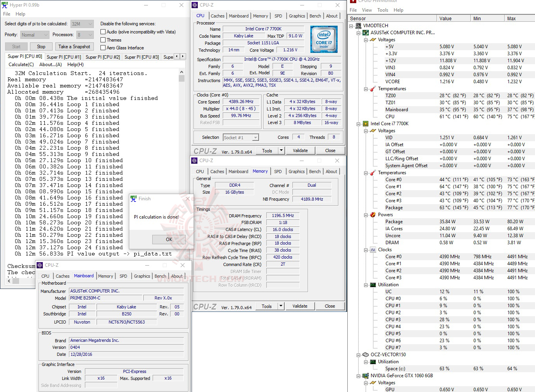Viewport: 535px width, 392px height.
Task: Click the VMODTECH computer icon in HWMonitor
Action: point(359,26)
